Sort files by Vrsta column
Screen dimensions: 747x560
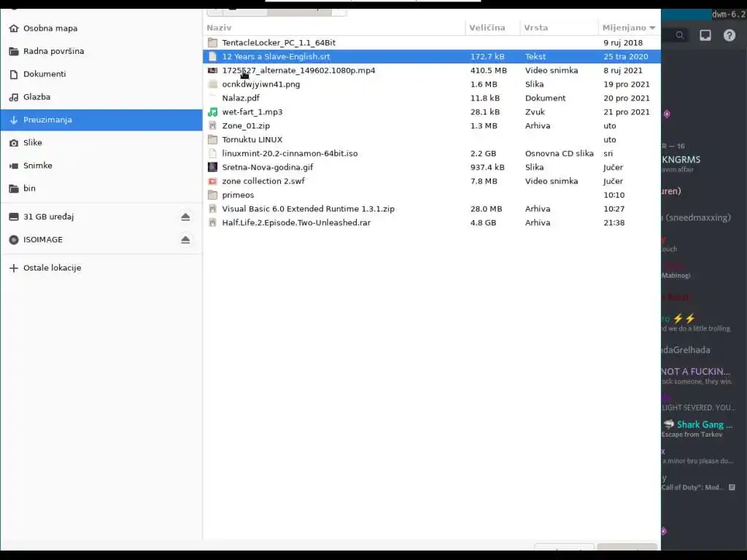click(x=559, y=28)
